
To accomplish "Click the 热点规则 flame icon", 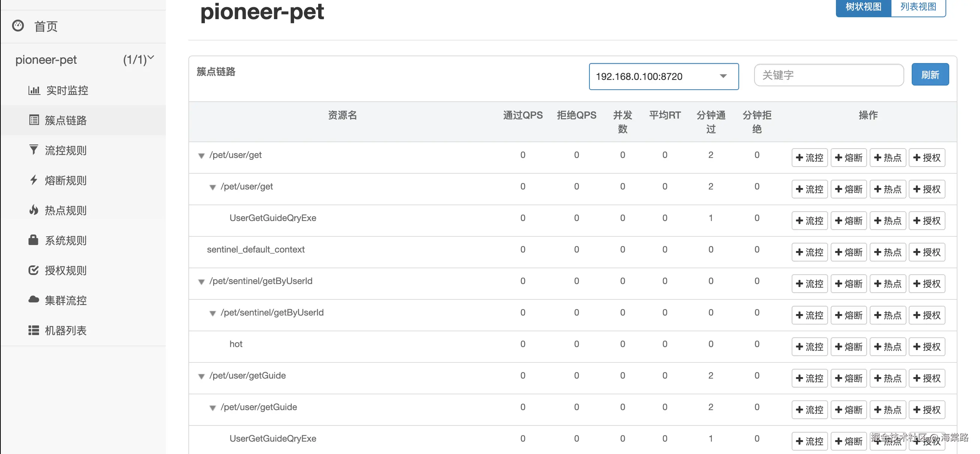I will click(x=33, y=210).
